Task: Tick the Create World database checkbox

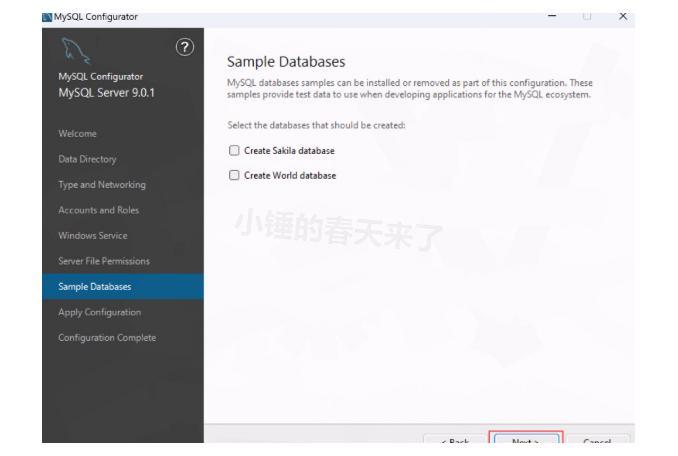Action: (x=235, y=175)
